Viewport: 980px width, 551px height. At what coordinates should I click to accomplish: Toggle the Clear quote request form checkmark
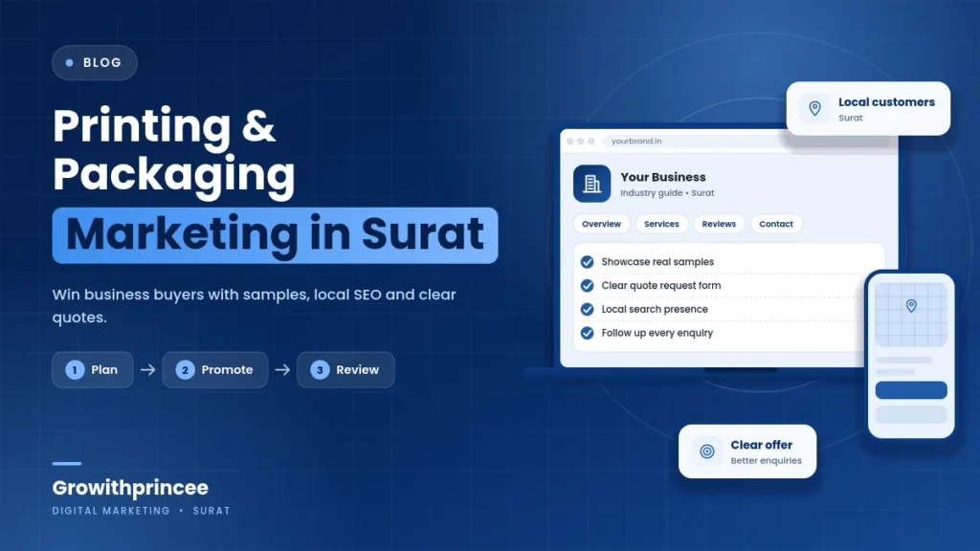[x=587, y=285]
